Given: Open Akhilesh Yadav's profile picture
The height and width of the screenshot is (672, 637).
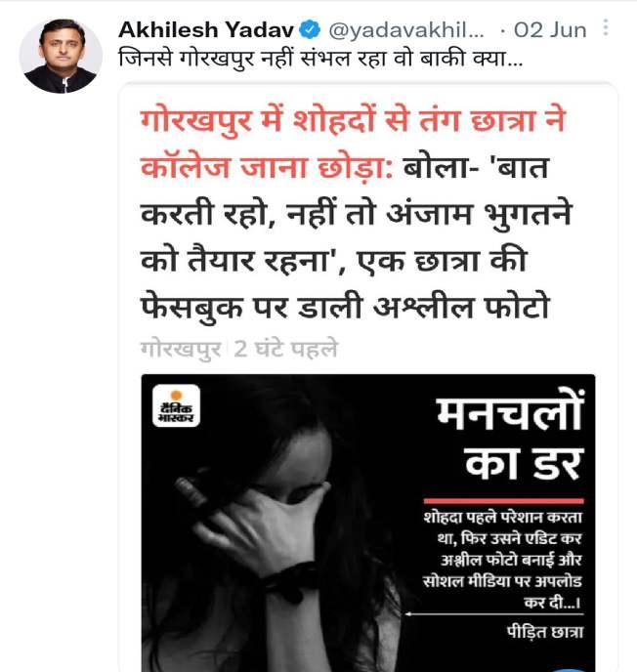Looking at the screenshot, I should tap(61, 56).
